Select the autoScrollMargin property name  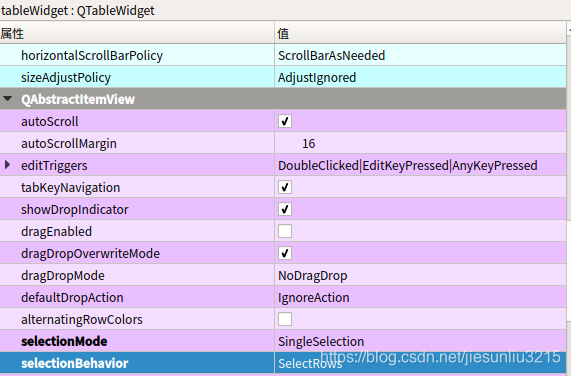pyautogui.click(x=69, y=143)
